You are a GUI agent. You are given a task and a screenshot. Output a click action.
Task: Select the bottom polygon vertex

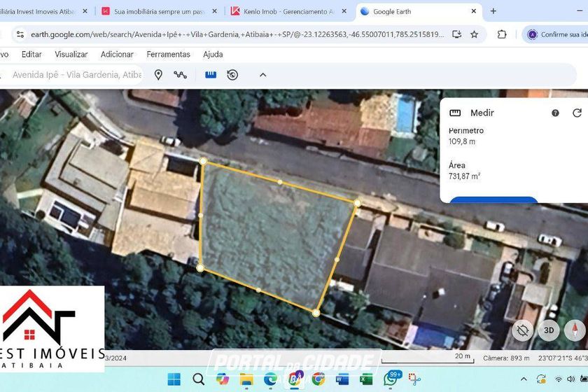pos(316,312)
